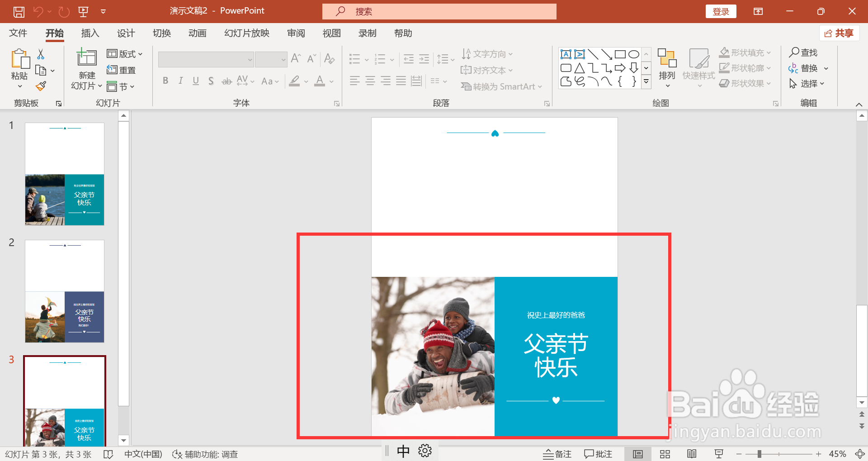Screen dimensions: 868x461
Task: Click the zoom slider handle
Action: pos(759,454)
